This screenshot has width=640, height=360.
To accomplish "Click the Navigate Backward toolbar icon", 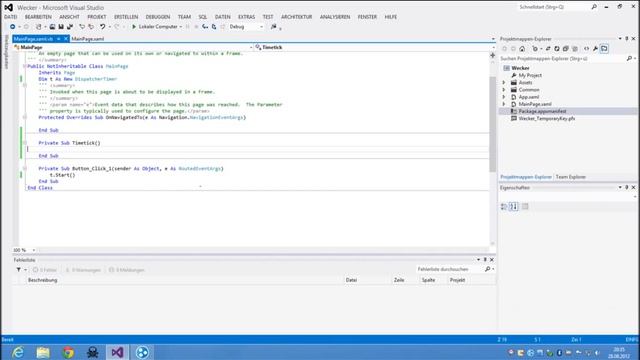I will pos(13,27).
